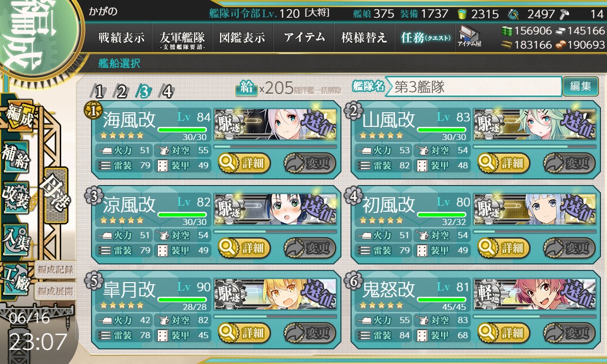Click the 第3艦隊 fleet name field
The height and width of the screenshot is (364, 607).
click(x=473, y=86)
